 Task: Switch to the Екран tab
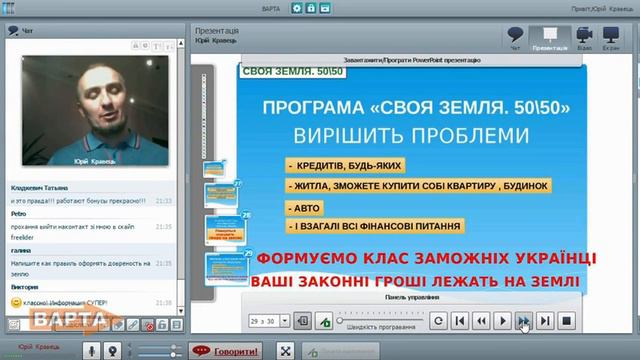tap(611, 39)
